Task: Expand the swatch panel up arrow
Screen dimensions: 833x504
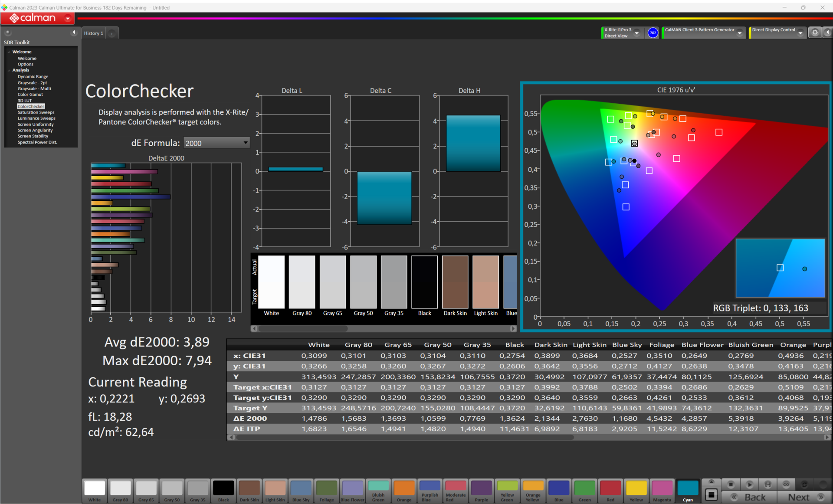Action: tap(711, 482)
